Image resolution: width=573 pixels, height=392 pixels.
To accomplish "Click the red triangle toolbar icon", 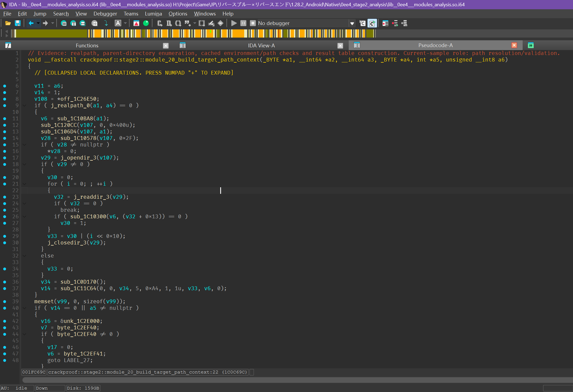I will pos(136,23).
